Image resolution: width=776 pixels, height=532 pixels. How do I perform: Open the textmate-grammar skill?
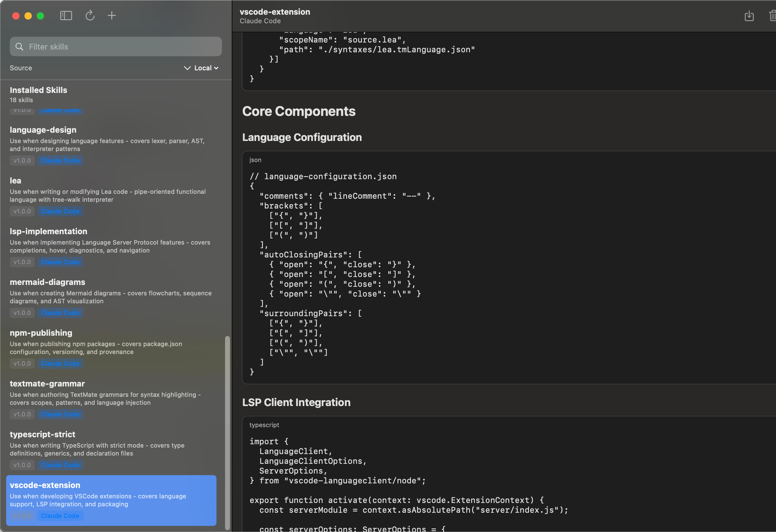(111, 399)
